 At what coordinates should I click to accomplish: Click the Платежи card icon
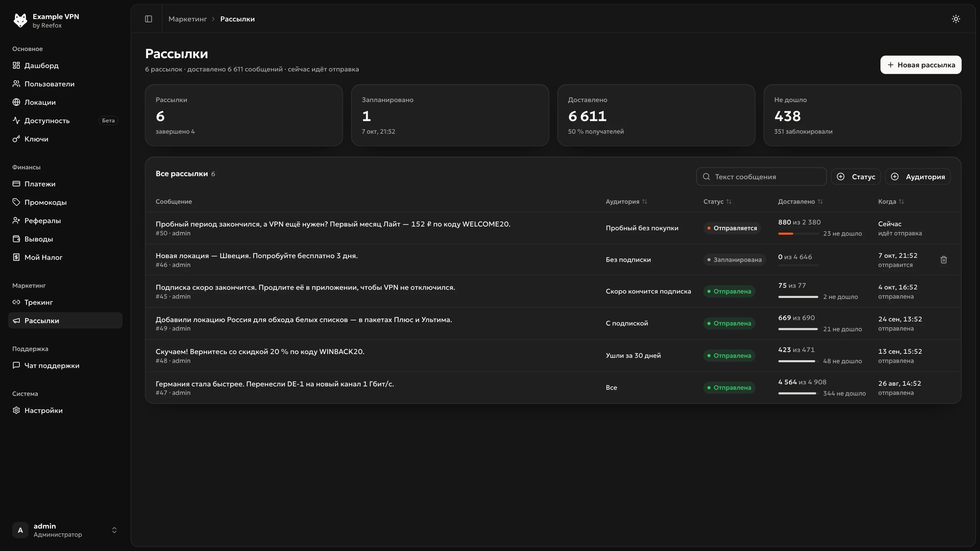click(16, 184)
